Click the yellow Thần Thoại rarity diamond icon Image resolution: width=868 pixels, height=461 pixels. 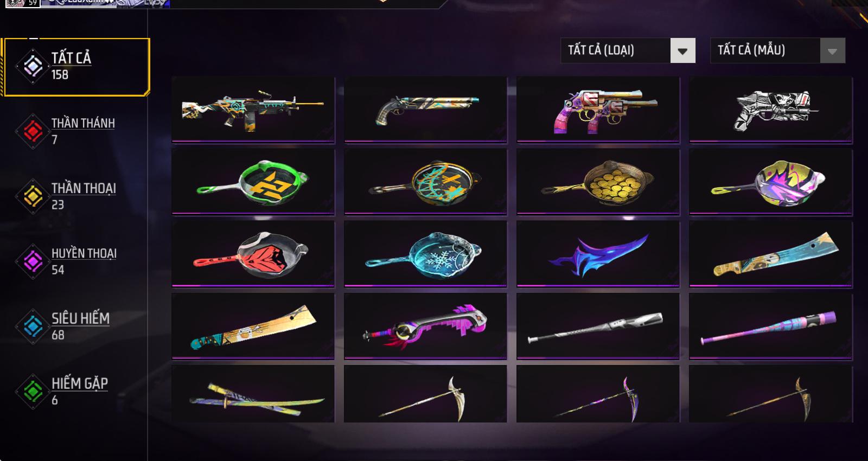(x=33, y=196)
